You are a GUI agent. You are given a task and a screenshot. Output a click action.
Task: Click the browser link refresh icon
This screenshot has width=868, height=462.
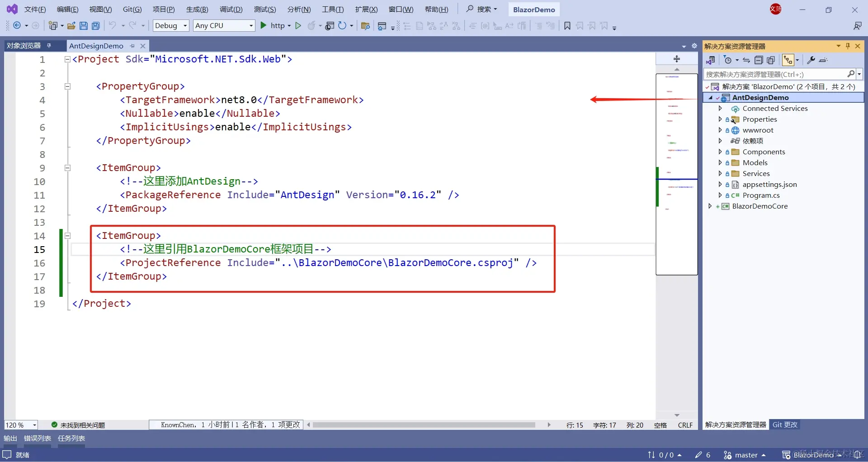click(342, 26)
